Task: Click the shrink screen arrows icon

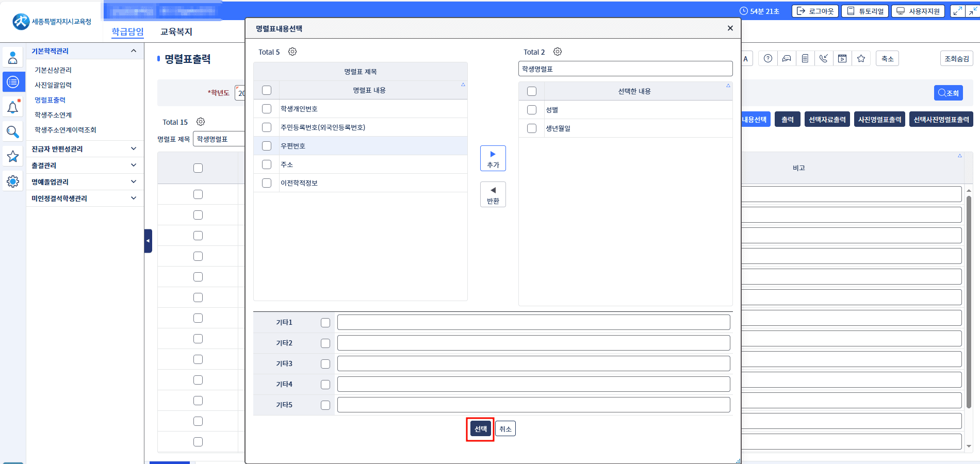Action: pos(973,11)
